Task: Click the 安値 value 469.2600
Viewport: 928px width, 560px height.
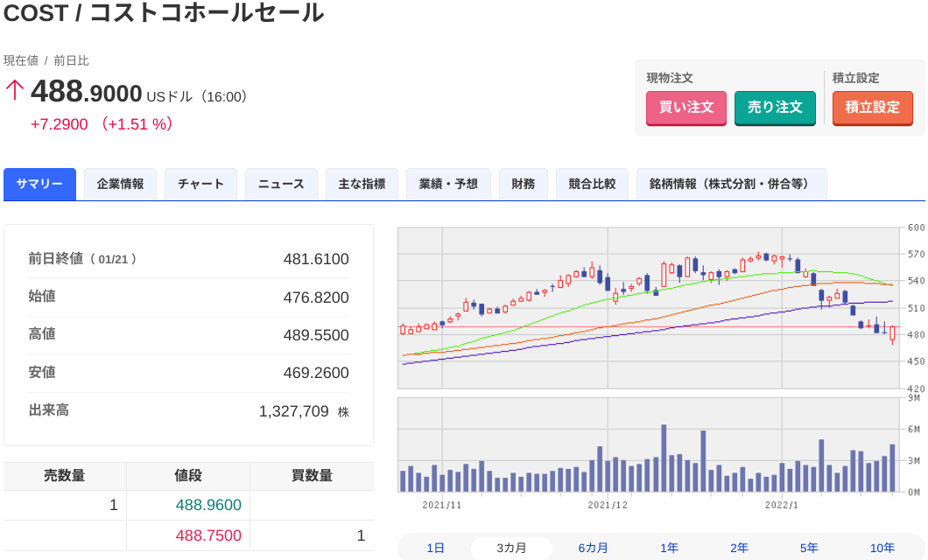Action: click(316, 373)
